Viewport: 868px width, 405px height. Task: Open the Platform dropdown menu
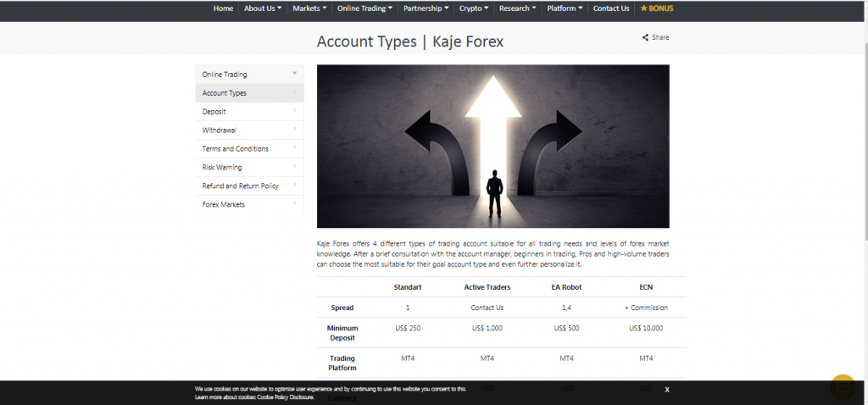[x=565, y=8]
